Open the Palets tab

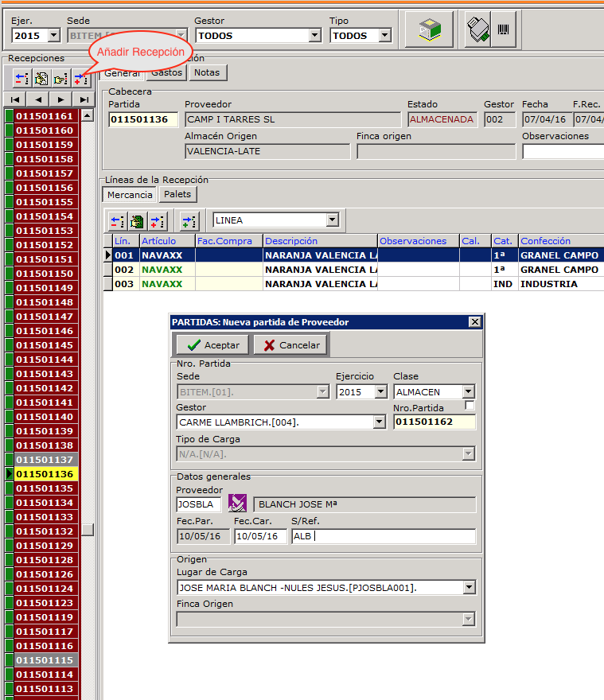(x=177, y=194)
